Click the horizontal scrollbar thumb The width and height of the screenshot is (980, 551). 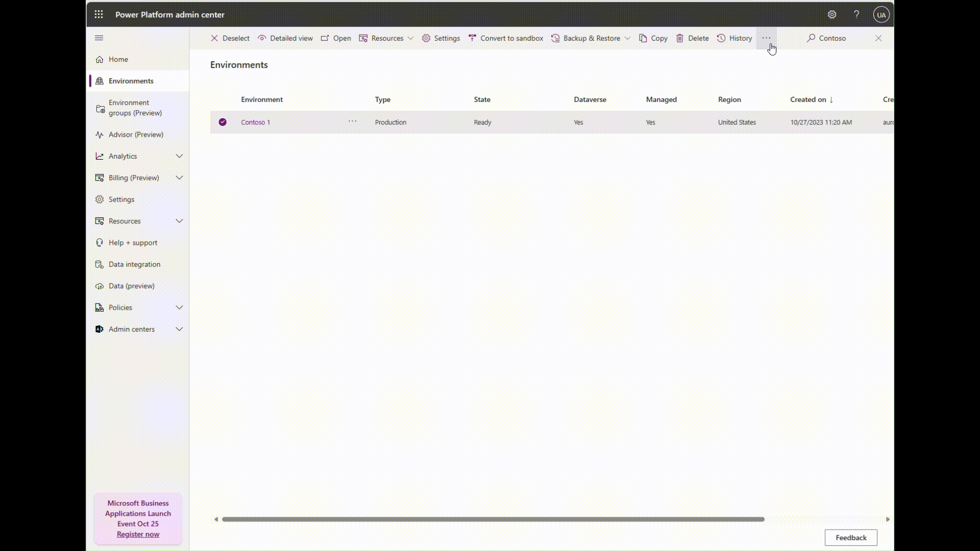click(493, 519)
